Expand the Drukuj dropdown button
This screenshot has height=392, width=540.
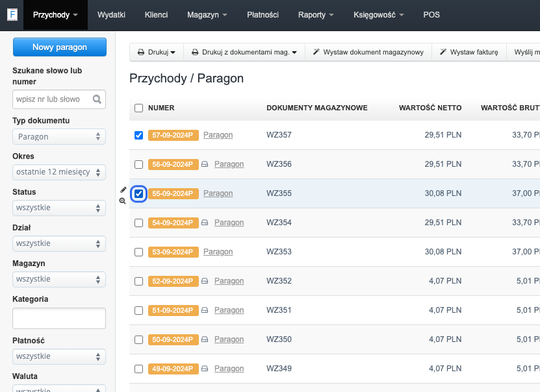click(157, 53)
